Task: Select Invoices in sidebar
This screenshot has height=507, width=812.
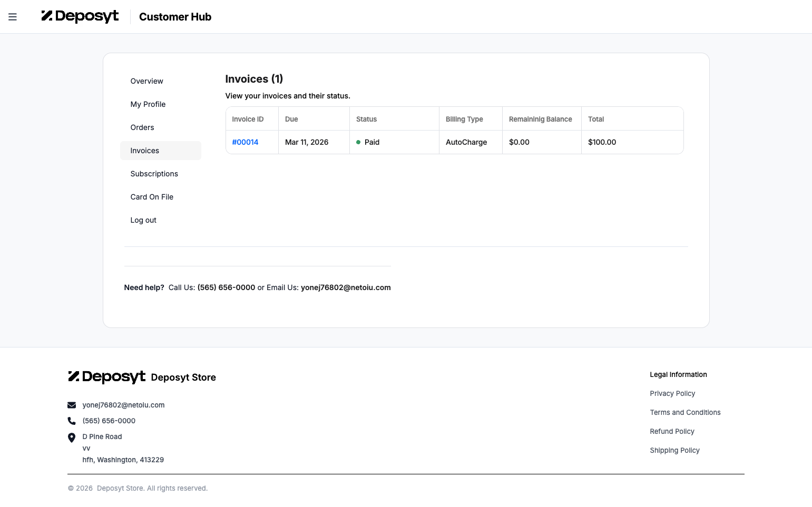Action: (161, 151)
